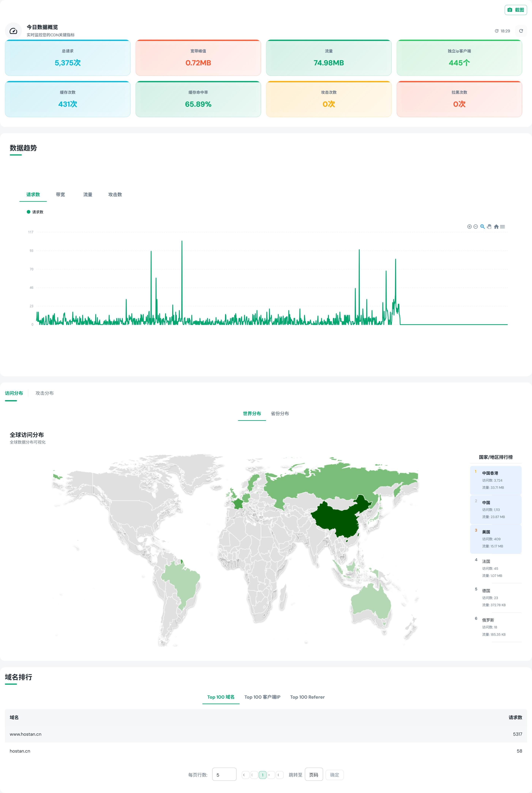
Task: Open the 攻击分布 tab
Action: (x=44, y=393)
